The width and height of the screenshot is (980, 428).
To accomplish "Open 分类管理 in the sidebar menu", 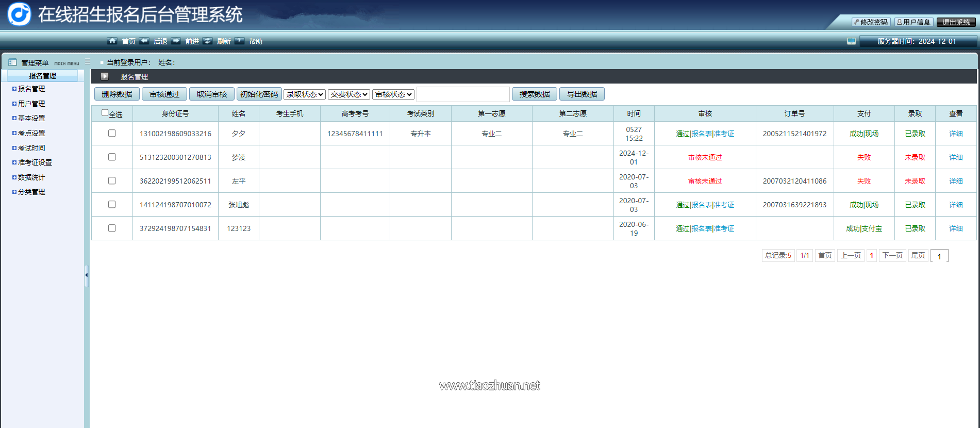I will point(31,192).
